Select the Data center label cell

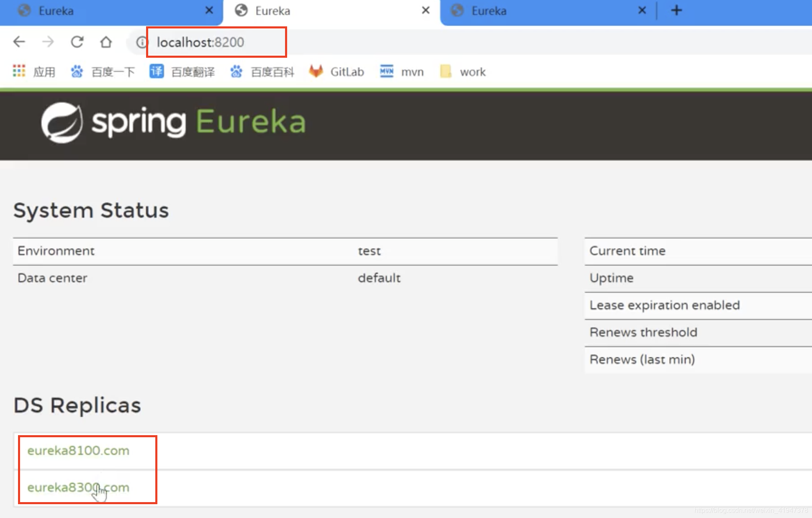pos(52,278)
